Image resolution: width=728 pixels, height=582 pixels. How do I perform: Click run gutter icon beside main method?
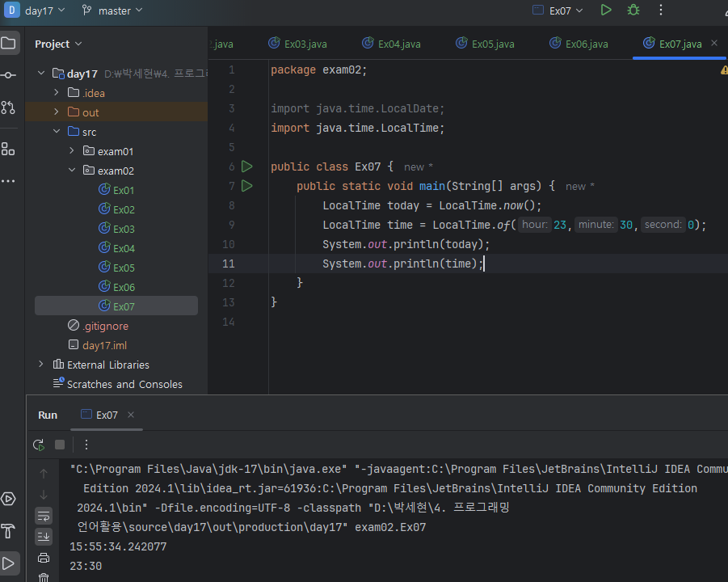coord(247,186)
